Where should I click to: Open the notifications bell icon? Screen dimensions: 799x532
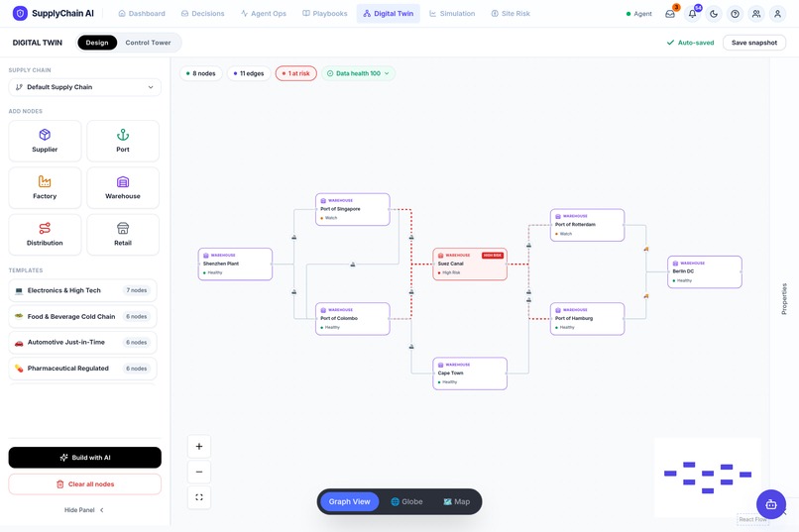pyautogui.click(x=692, y=14)
